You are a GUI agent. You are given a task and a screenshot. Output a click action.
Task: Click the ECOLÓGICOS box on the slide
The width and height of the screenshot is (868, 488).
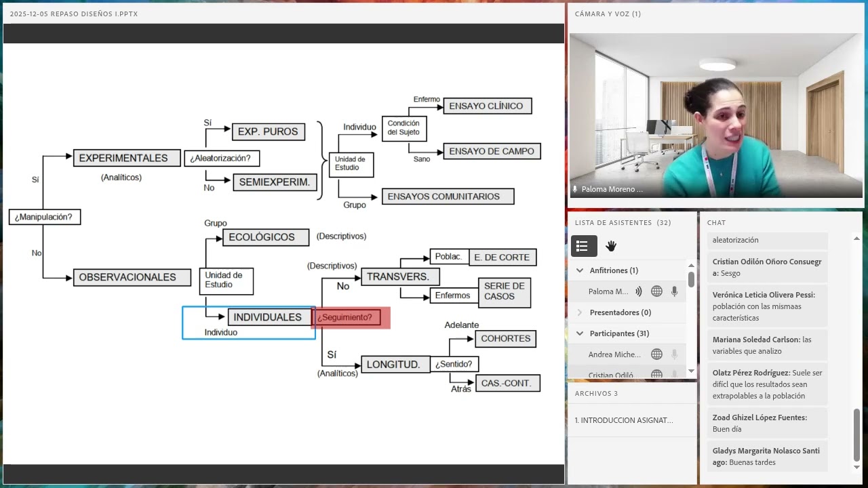pyautogui.click(x=266, y=237)
